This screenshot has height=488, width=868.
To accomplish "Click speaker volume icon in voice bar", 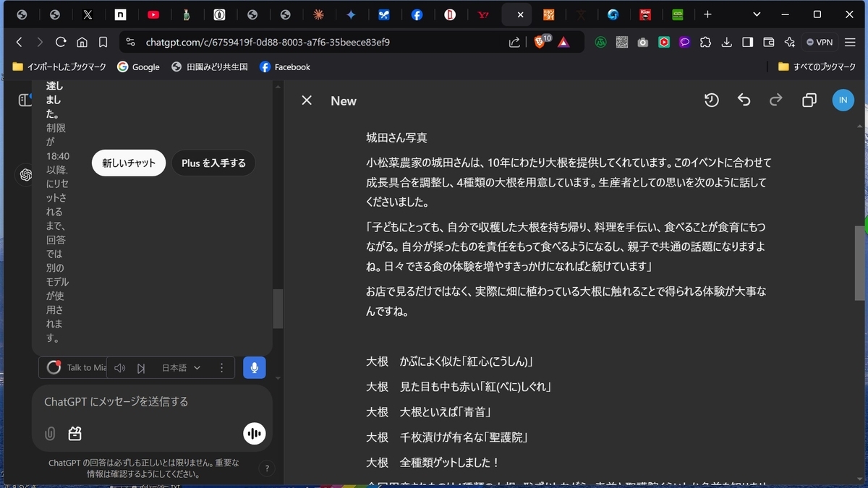I will coord(119,368).
